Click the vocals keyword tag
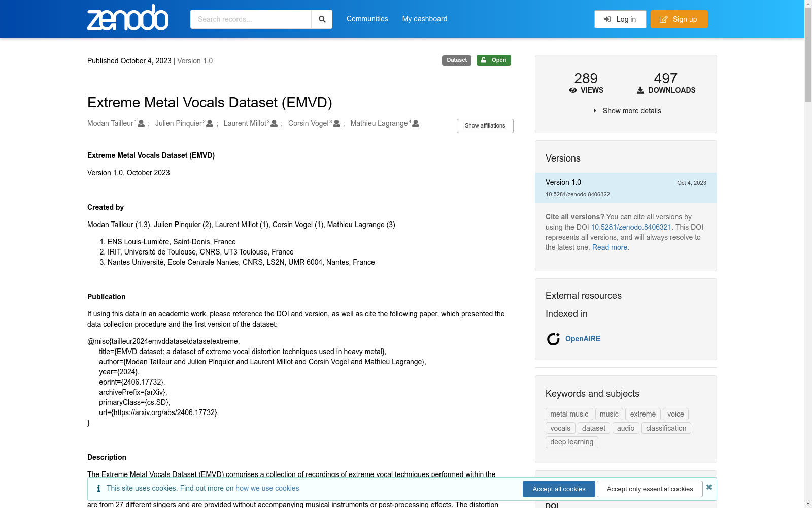812x508 pixels. click(560, 428)
